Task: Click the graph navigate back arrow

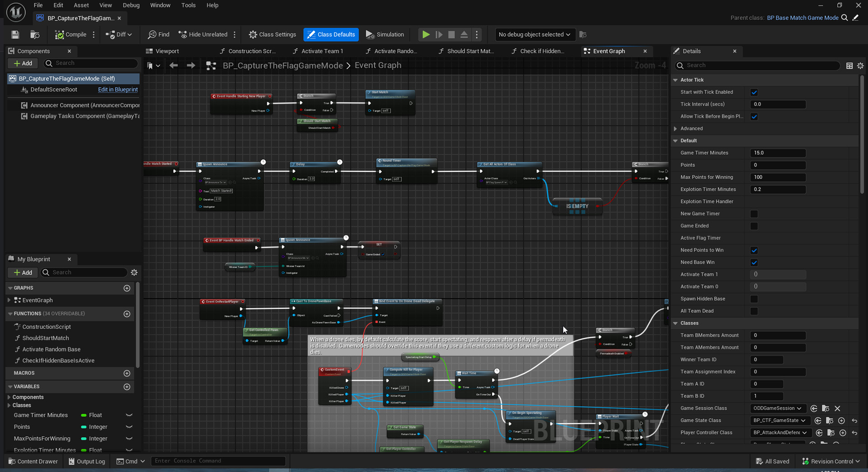Action: point(174,66)
